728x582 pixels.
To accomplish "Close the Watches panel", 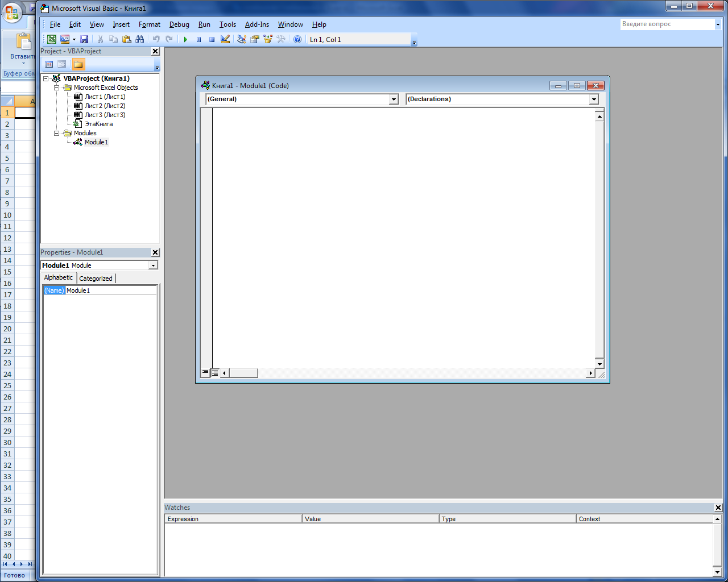I will click(718, 508).
